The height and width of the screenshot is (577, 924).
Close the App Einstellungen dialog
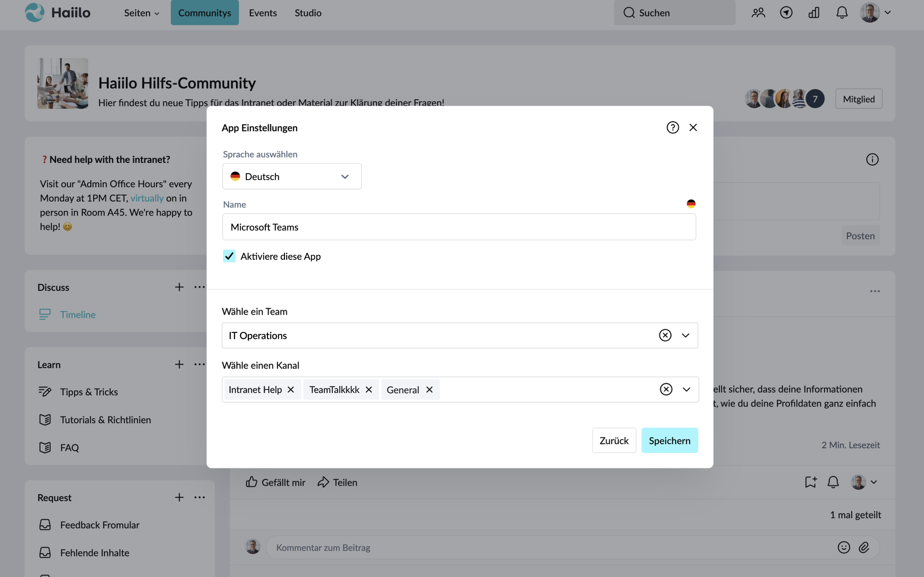pyautogui.click(x=693, y=127)
